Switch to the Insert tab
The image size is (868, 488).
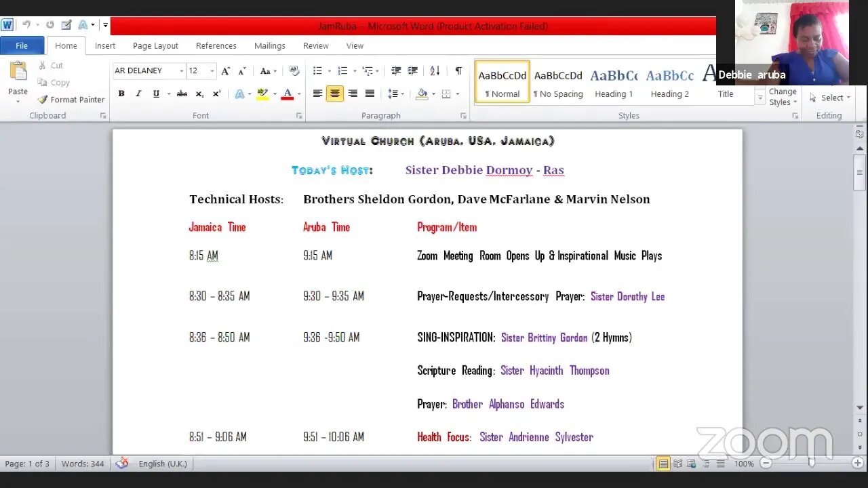click(x=105, y=45)
